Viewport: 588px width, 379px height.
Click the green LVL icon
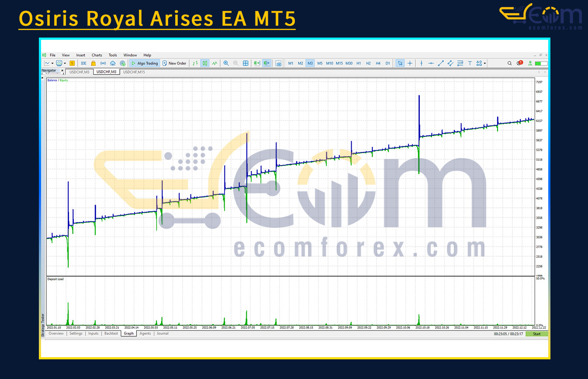click(x=530, y=63)
